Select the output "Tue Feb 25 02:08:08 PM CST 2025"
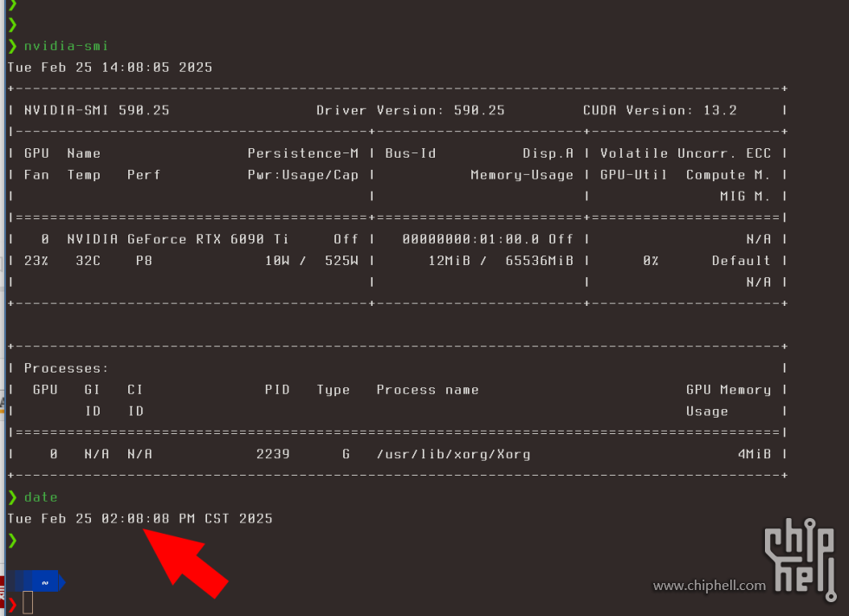The image size is (849, 616). [139, 519]
